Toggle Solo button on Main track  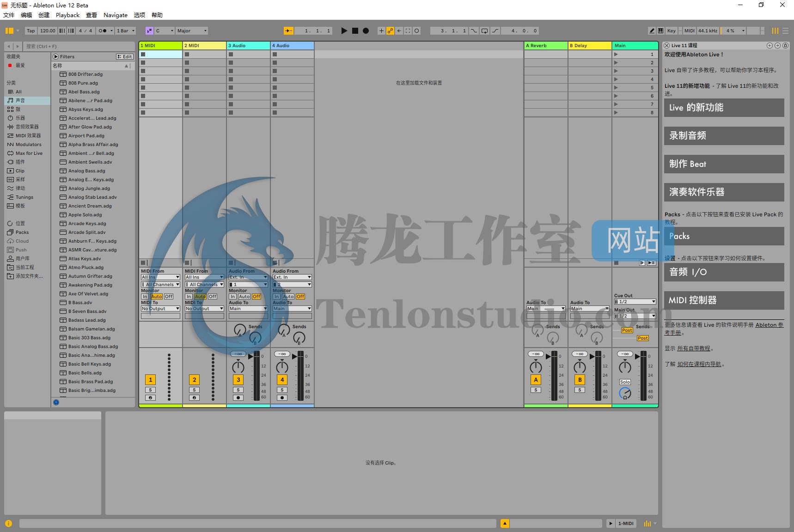click(x=625, y=382)
